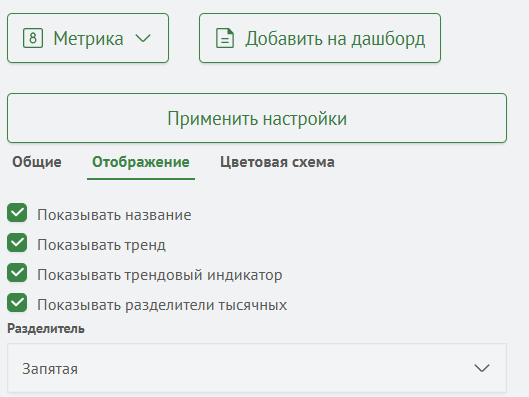
Task: Expand the Метрика chevron arrow
Action: tap(143, 38)
